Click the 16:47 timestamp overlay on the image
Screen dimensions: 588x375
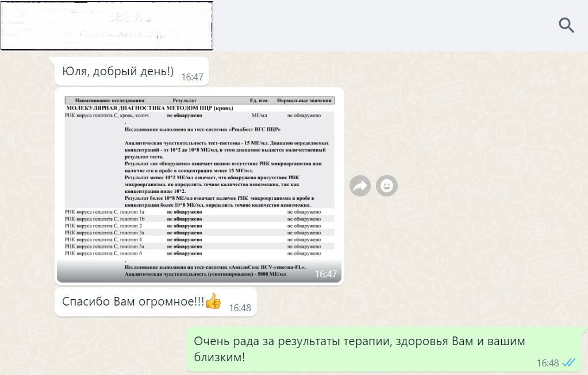325,275
